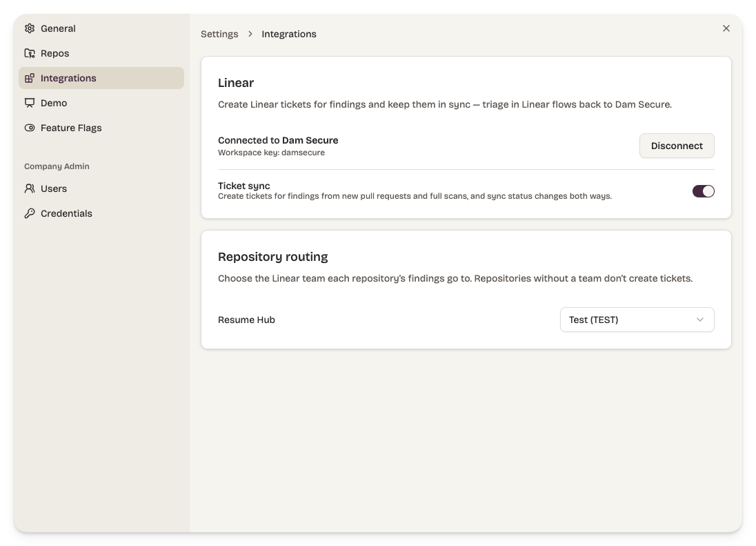Go to the Repos section

(101, 53)
